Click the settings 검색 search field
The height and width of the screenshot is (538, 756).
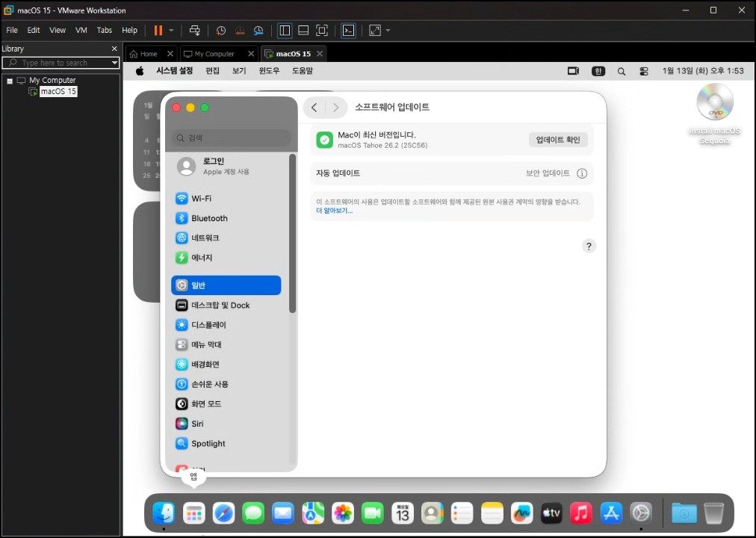pos(232,138)
